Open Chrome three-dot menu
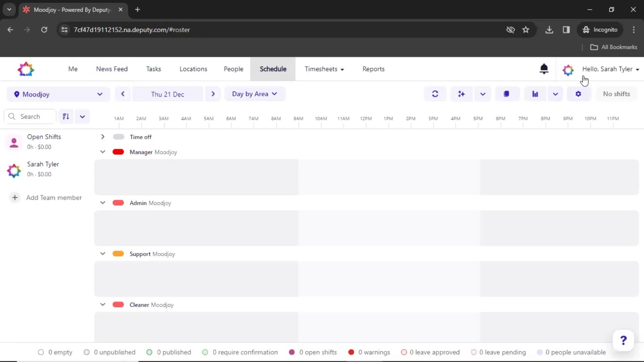The width and height of the screenshot is (644, 362). 634,30
